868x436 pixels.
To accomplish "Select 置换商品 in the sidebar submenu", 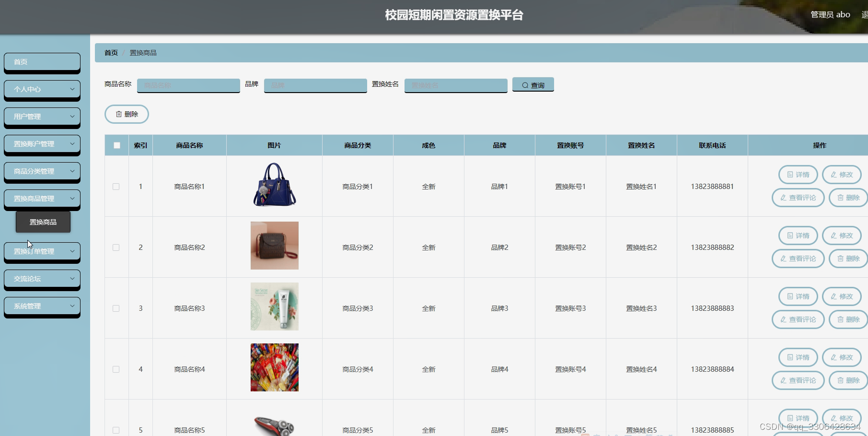I will click(x=43, y=222).
